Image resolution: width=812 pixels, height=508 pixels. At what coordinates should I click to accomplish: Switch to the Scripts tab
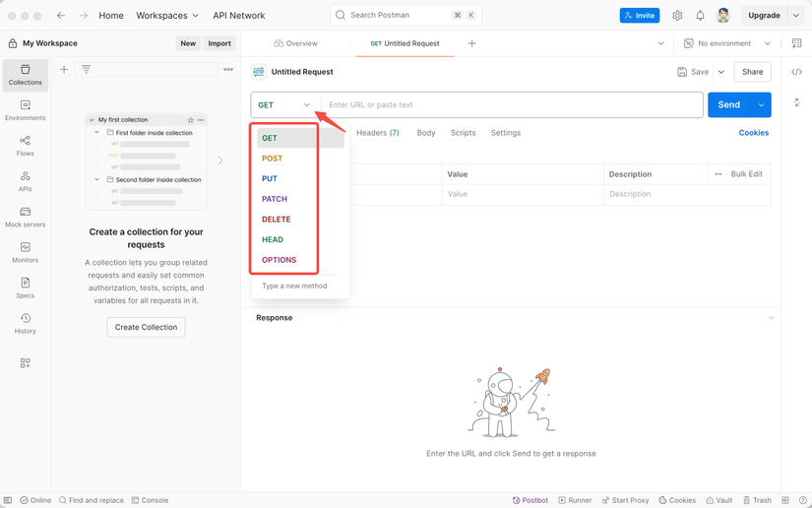pos(463,133)
